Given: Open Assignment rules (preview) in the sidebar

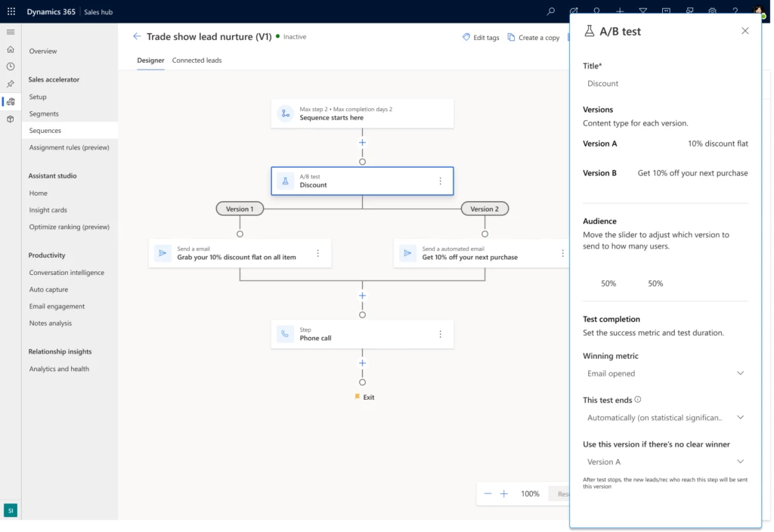Looking at the screenshot, I should coord(70,147).
